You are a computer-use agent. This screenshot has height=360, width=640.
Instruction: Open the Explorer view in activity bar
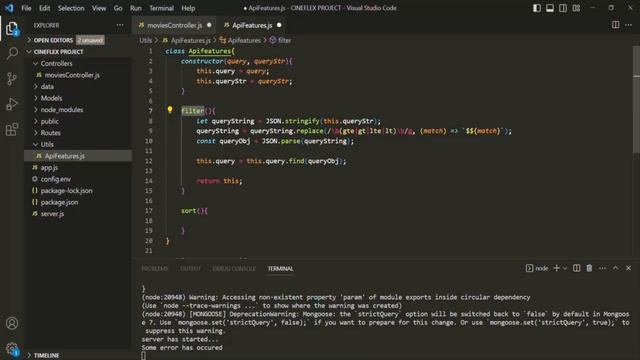[12, 29]
